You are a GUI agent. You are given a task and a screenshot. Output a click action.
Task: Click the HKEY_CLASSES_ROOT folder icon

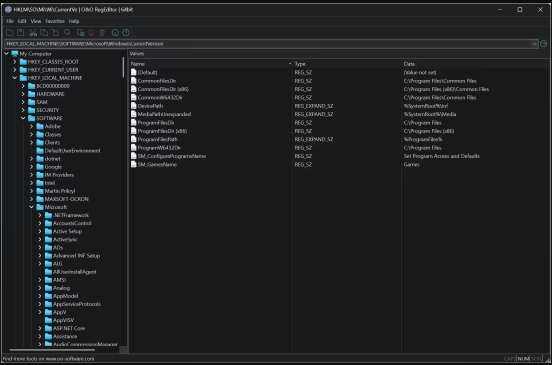(x=23, y=62)
